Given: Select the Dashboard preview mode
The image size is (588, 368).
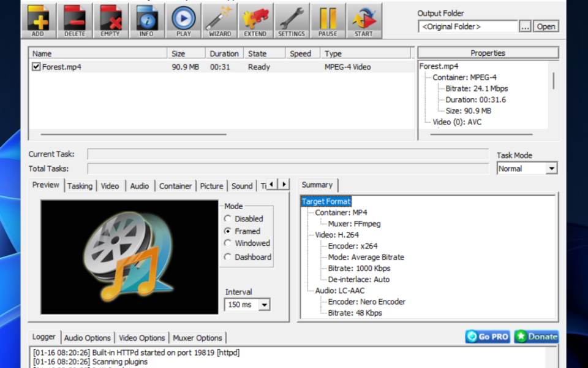Looking at the screenshot, I should coord(228,257).
